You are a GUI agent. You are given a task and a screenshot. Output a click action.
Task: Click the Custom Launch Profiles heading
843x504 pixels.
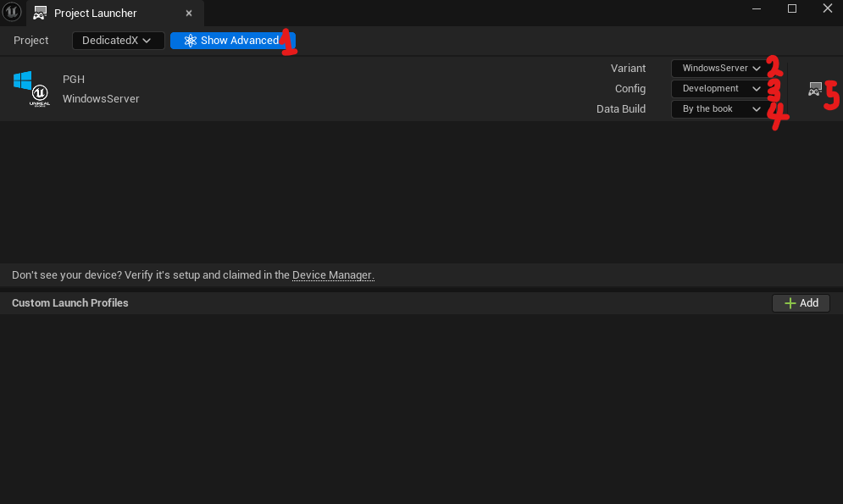tap(69, 303)
